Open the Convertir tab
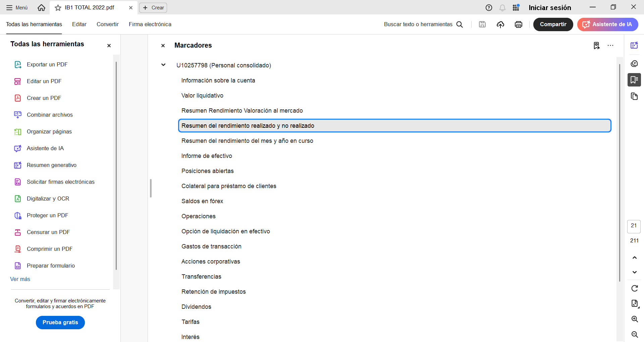Screen dimensions: 644x342 (108, 24)
